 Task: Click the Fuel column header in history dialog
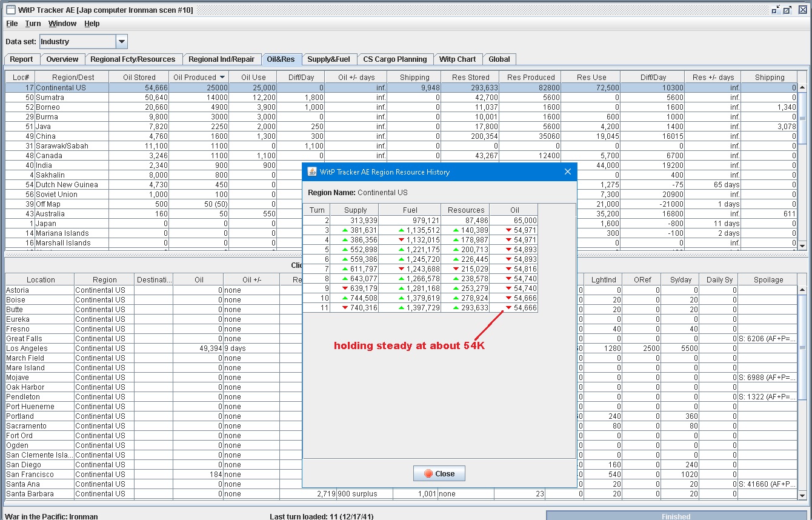(x=410, y=210)
